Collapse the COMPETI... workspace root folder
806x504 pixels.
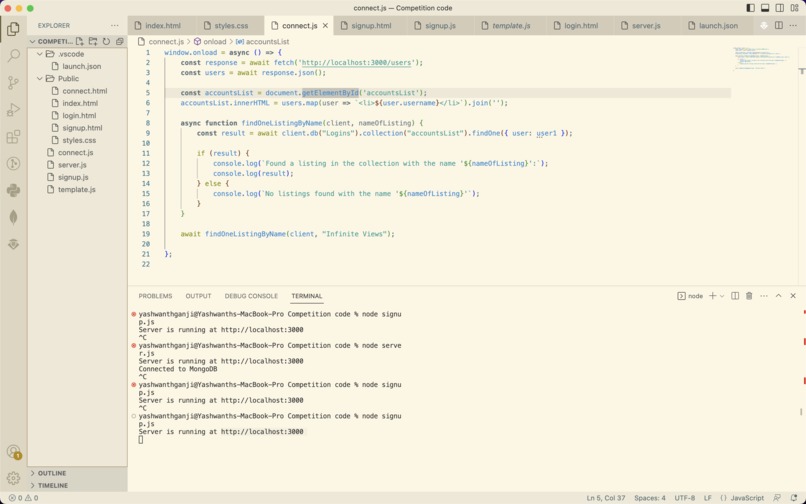[51, 41]
